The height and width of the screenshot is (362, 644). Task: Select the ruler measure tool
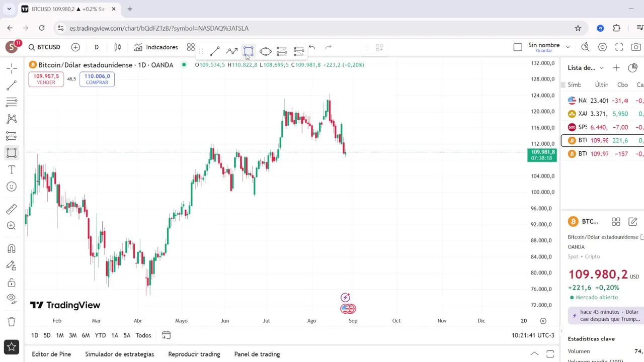tap(12, 209)
